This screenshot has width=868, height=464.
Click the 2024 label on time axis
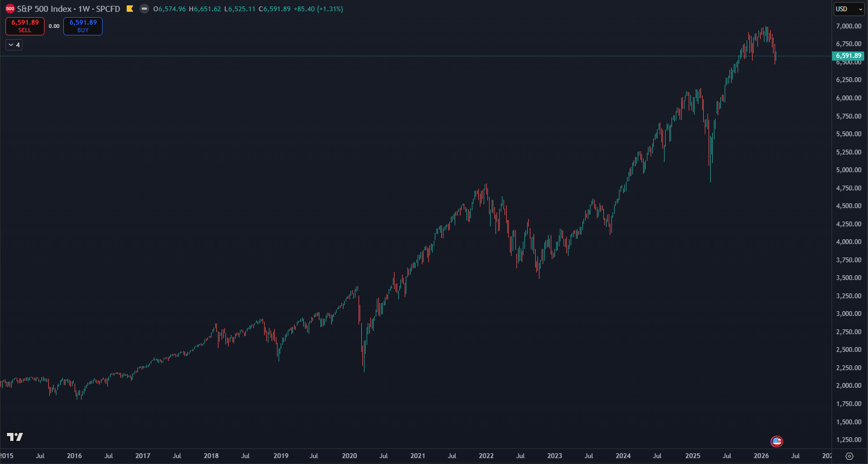pyautogui.click(x=623, y=456)
